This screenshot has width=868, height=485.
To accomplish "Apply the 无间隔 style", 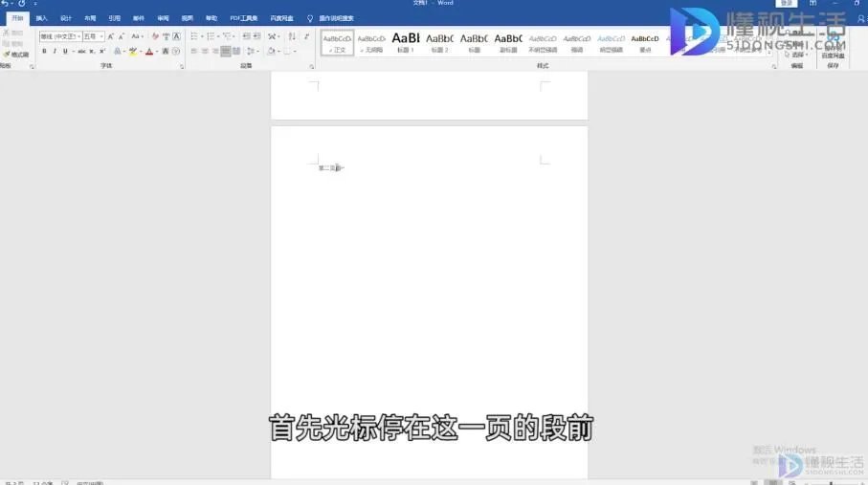I will 371,43.
